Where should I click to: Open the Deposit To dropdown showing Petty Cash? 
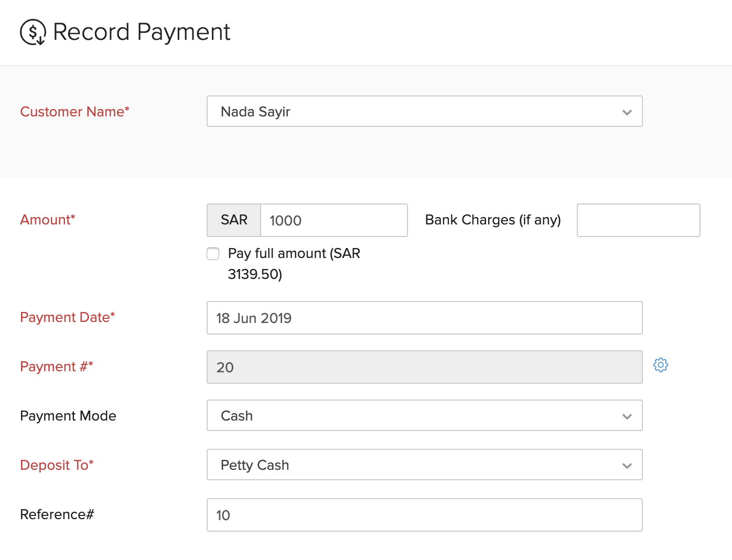click(x=424, y=465)
